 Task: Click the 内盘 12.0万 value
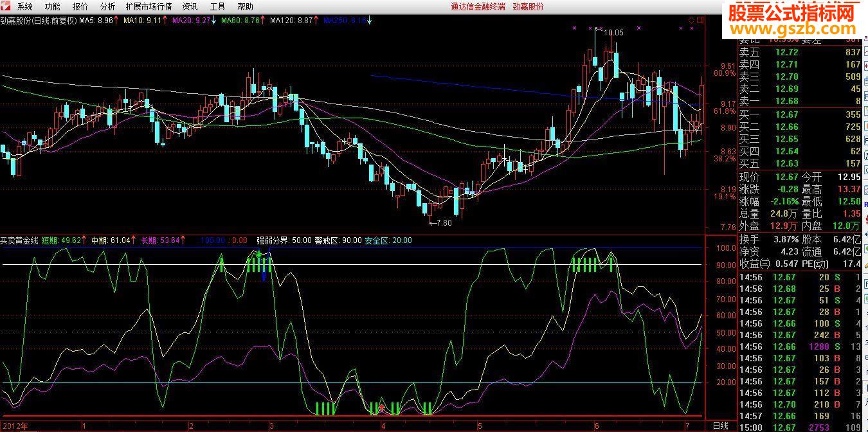pos(846,226)
